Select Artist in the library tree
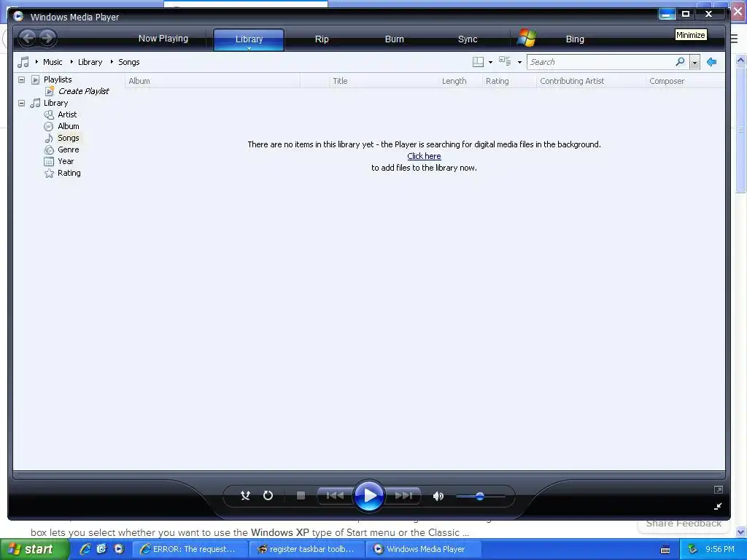This screenshot has width=747, height=560. coord(66,114)
